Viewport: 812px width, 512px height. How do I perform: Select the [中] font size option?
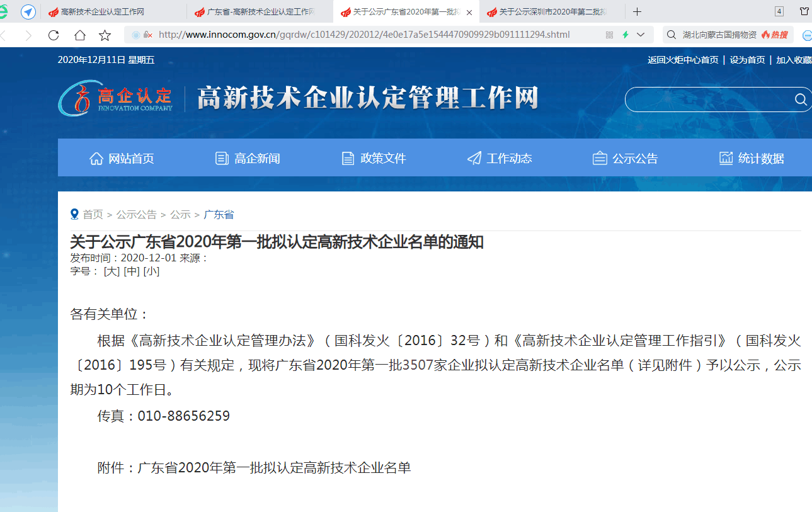coord(131,271)
